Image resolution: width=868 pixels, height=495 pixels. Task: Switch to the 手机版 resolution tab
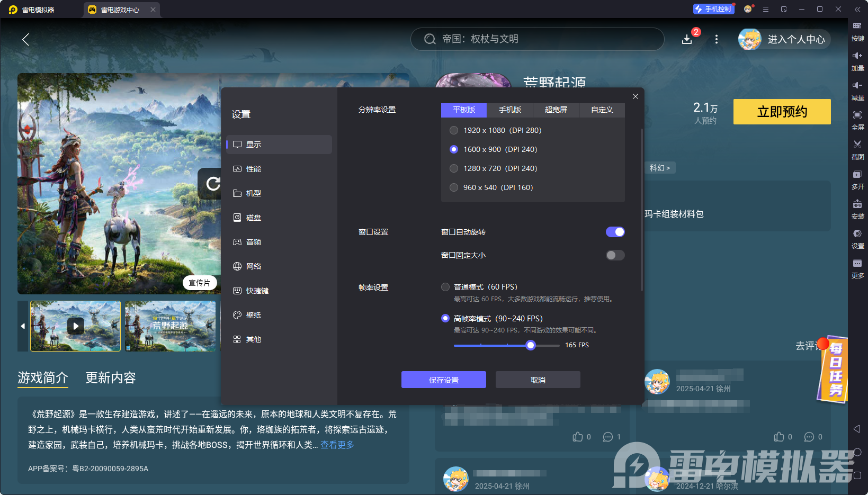(509, 110)
